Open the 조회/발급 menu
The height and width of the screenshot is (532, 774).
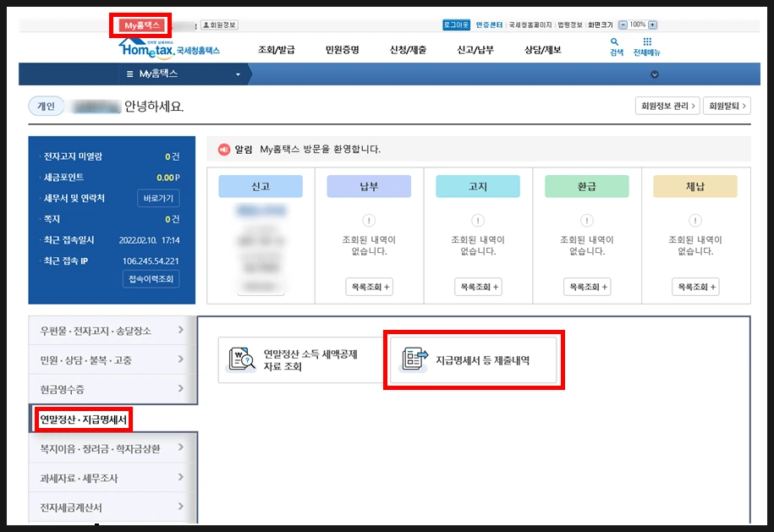(x=275, y=47)
